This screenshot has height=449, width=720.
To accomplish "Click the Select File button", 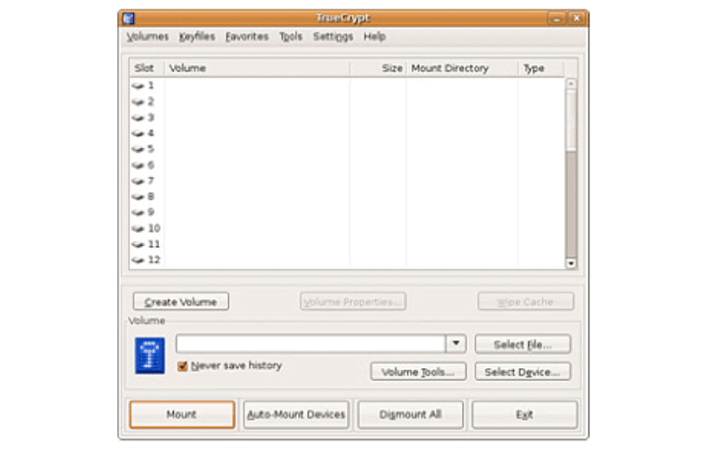I will pyautogui.click(x=523, y=344).
